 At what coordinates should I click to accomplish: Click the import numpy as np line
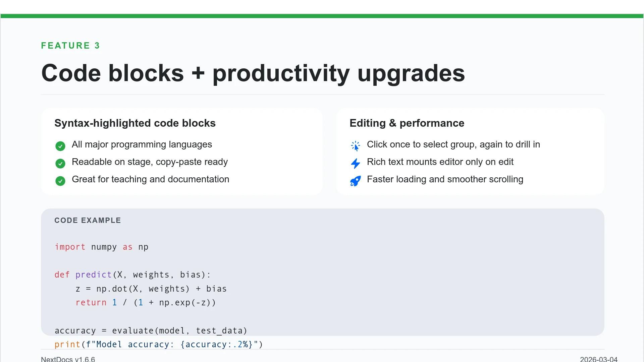tap(101, 247)
